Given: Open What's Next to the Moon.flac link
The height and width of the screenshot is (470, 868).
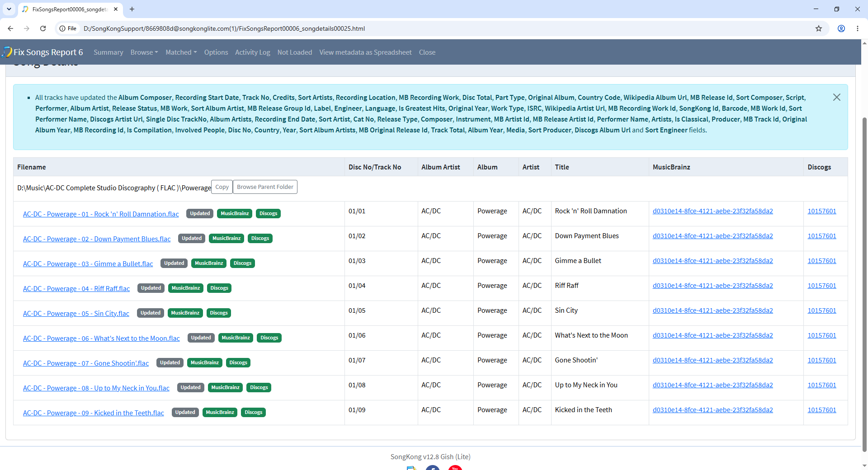Looking at the screenshot, I should 101,338.
